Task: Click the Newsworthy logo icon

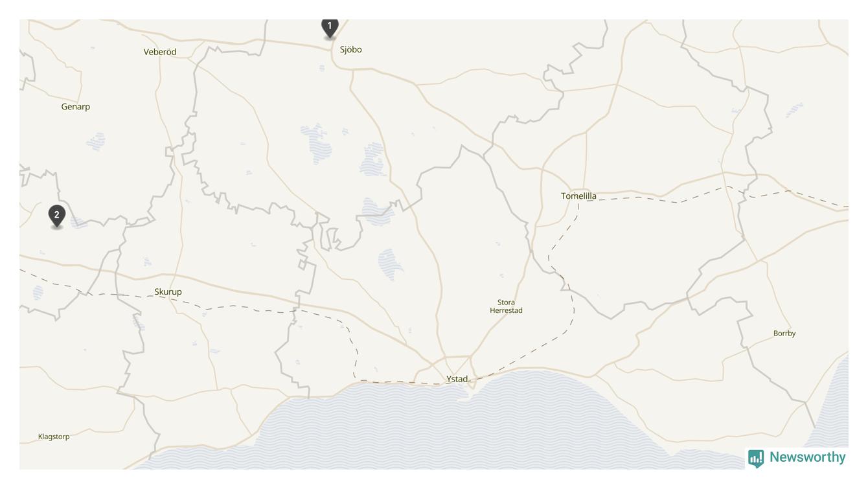Action: click(756, 459)
